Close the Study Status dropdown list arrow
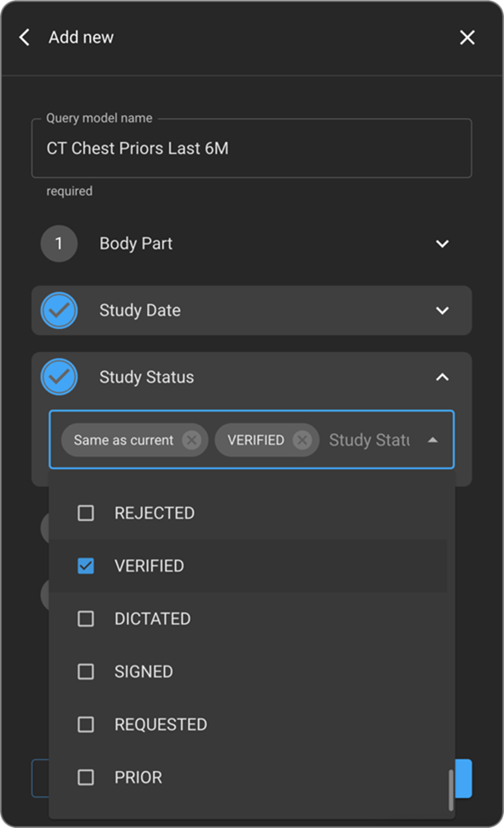This screenshot has width=504, height=828. (x=433, y=440)
